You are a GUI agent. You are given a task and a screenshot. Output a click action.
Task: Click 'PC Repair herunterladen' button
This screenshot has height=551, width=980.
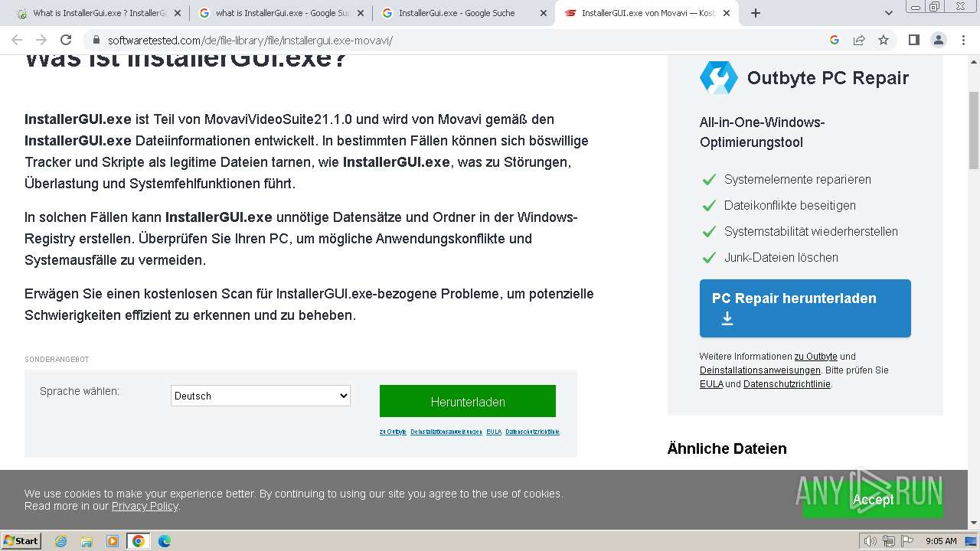tap(805, 308)
